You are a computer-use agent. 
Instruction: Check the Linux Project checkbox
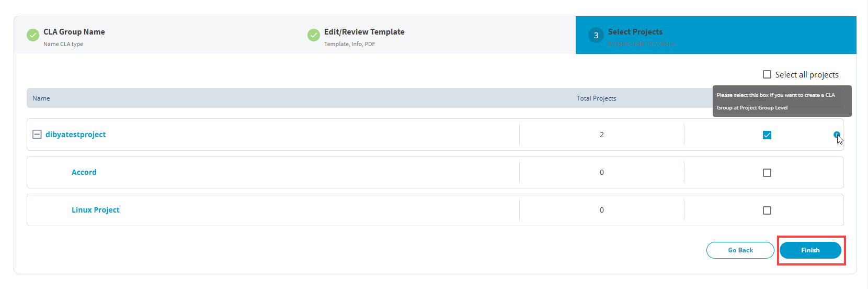767,210
